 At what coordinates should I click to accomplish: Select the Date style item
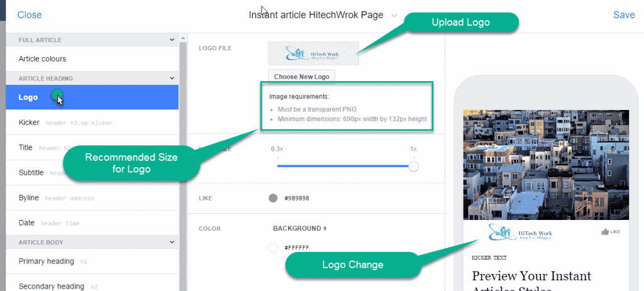92,223
